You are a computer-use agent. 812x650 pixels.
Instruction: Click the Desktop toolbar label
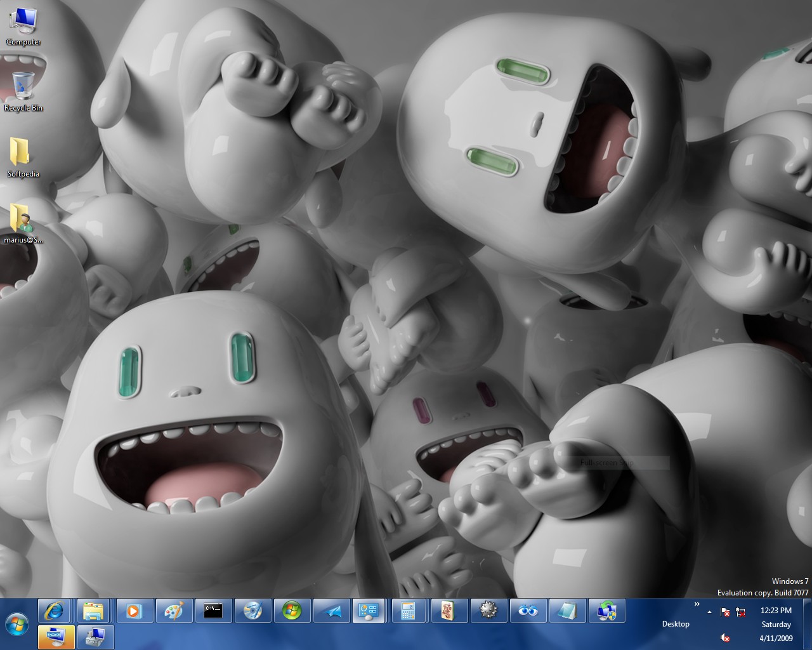(676, 624)
